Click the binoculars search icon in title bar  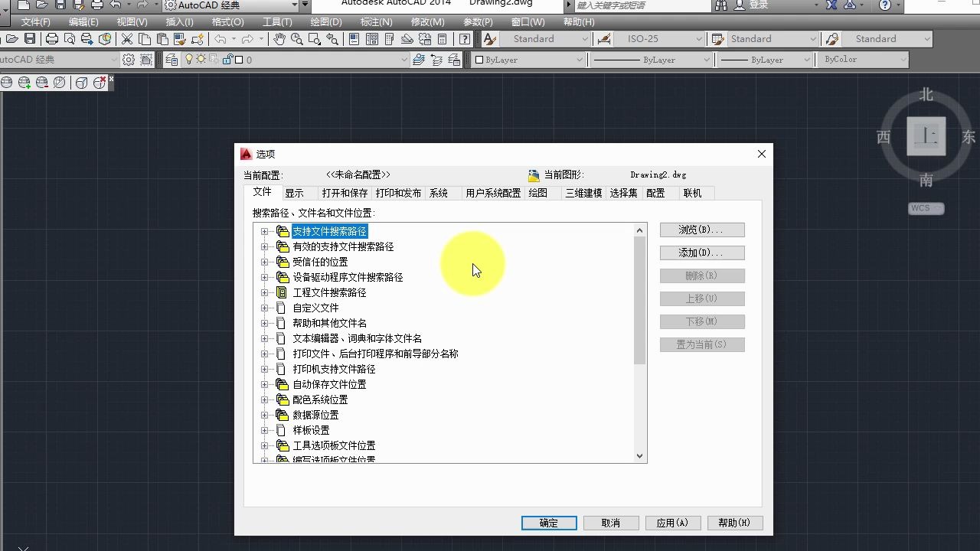(721, 5)
